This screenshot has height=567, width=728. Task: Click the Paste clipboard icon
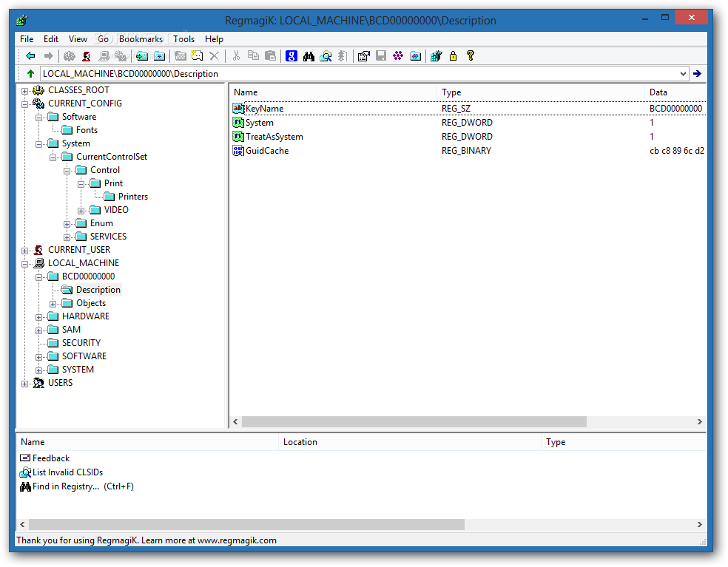point(270,56)
